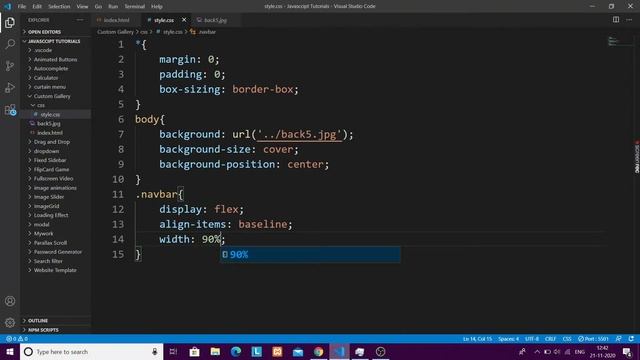640x360 pixels.
Task: Launch Microsoft Edge from taskbar
Action: pos(236,351)
